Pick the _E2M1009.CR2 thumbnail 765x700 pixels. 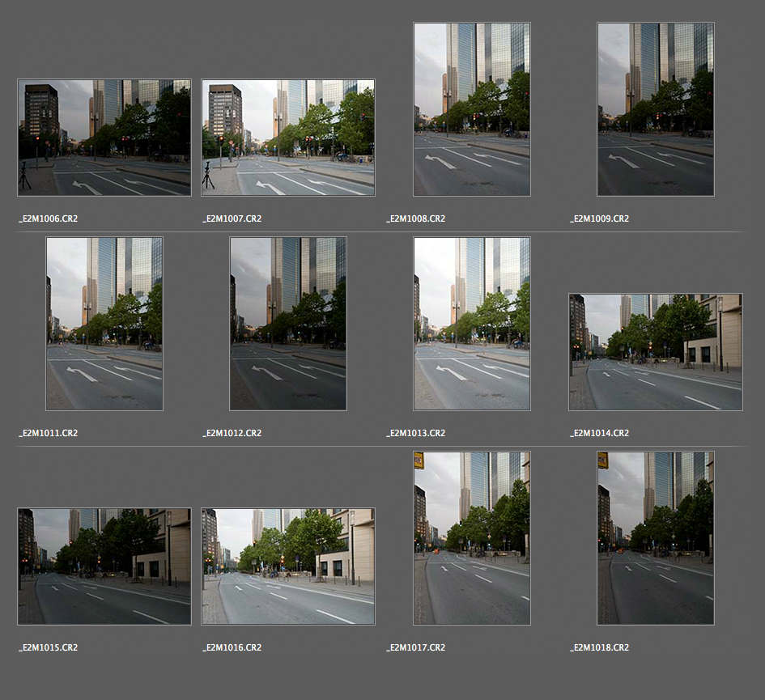(x=655, y=109)
